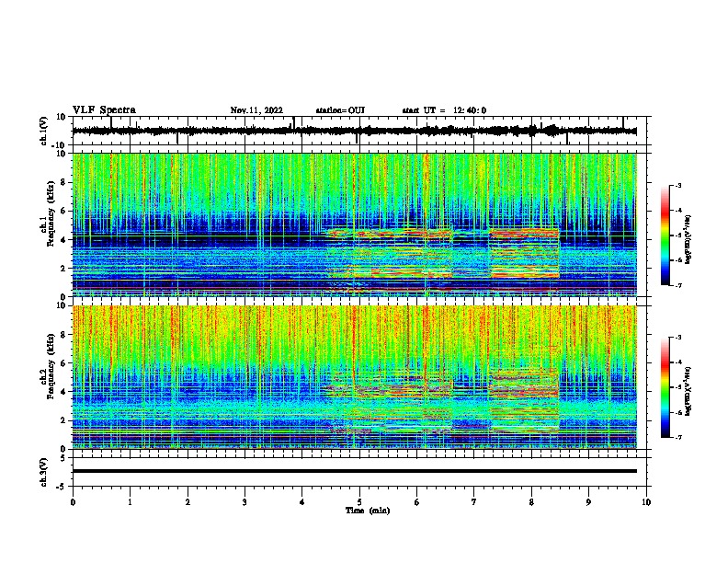Click the ch.2 color bar PSD unit label

coord(688,391)
